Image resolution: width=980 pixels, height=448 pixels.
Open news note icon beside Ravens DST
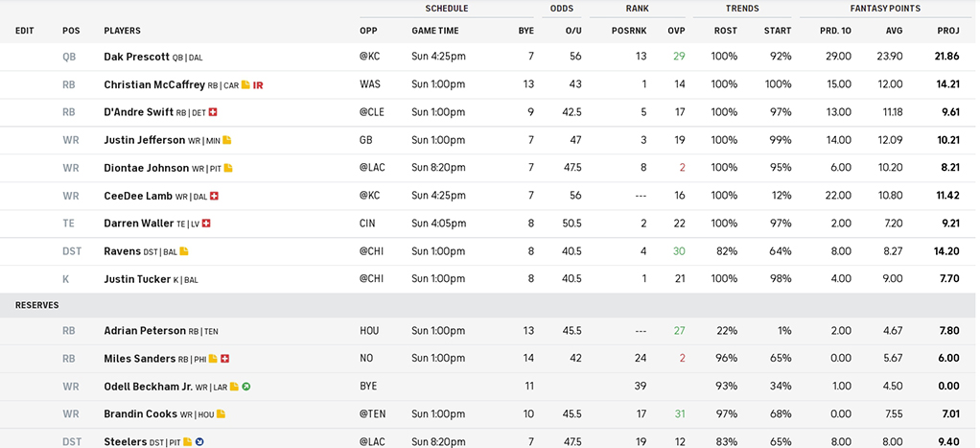click(x=184, y=251)
